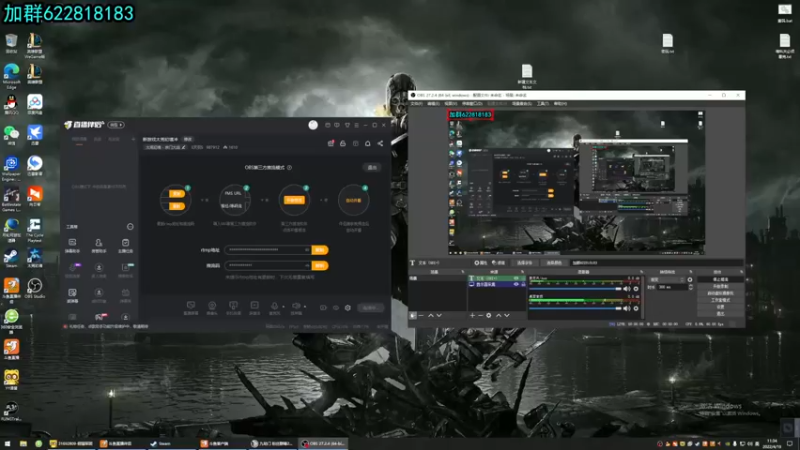Toggle visibility eye of display capture source
This screenshot has height=450, width=800.
(x=516, y=284)
